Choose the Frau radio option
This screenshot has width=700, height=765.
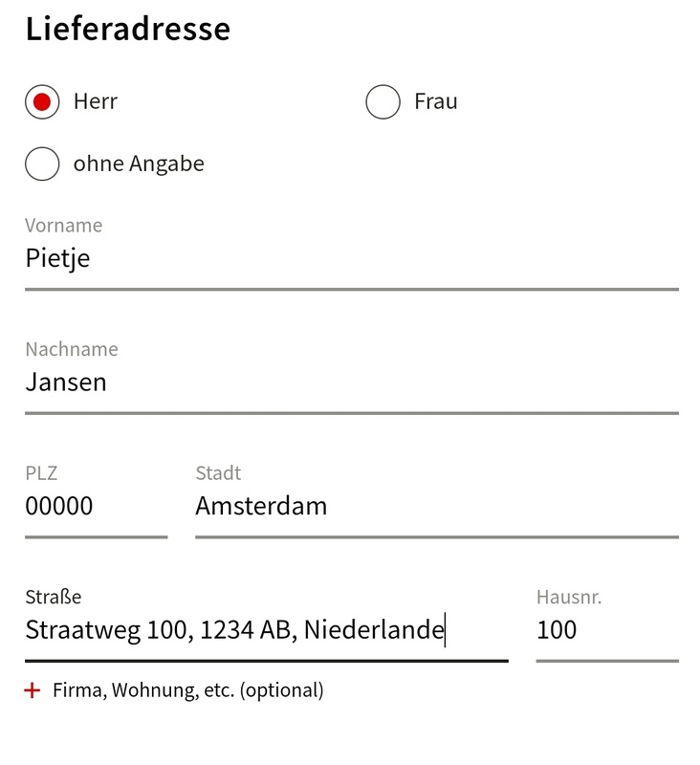click(383, 101)
